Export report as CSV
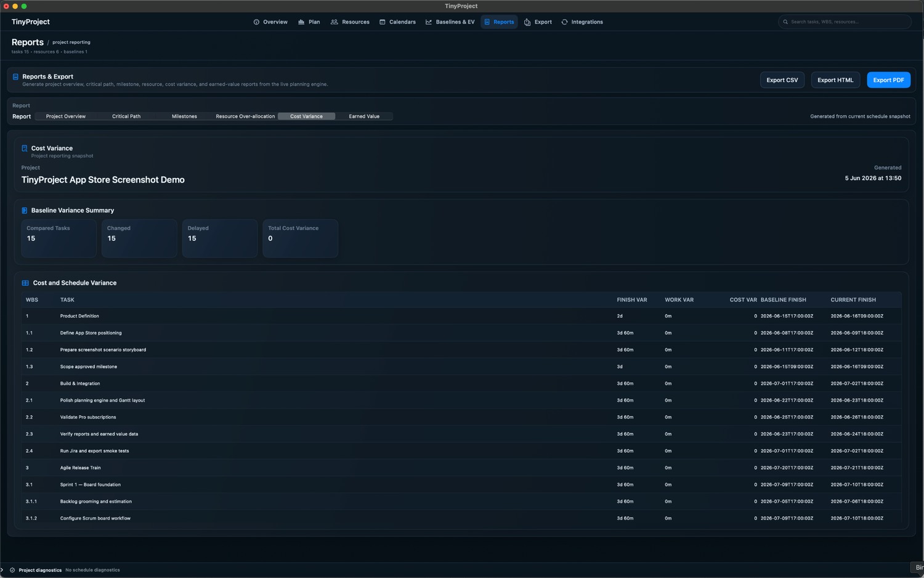This screenshot has height=578, width=924. (782, 80)
